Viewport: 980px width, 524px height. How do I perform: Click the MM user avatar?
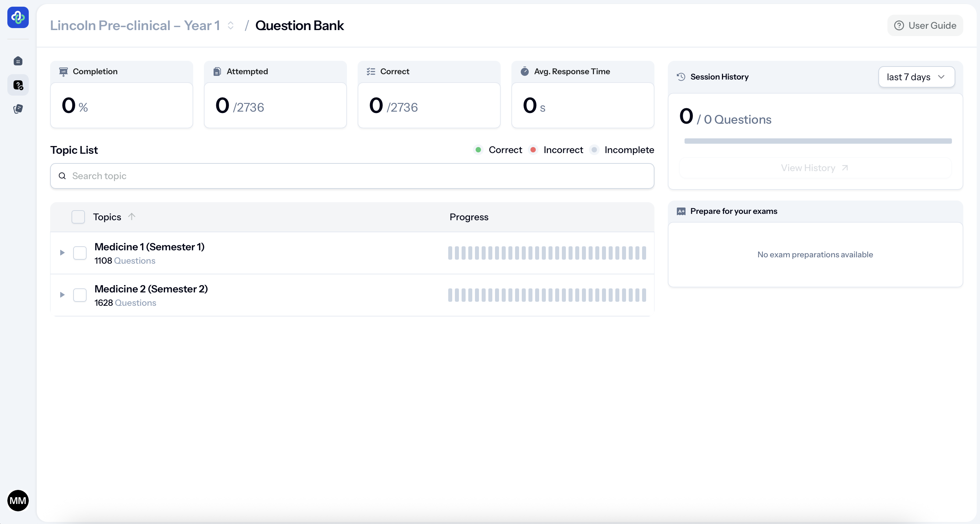[18, 500]
